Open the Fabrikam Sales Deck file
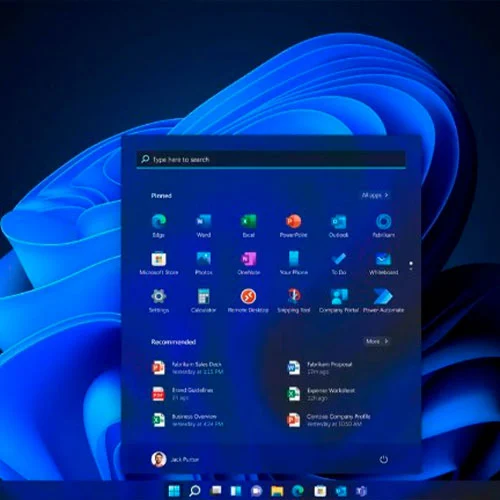The height and width of the screenshot is (500, 500). point(187,368)
